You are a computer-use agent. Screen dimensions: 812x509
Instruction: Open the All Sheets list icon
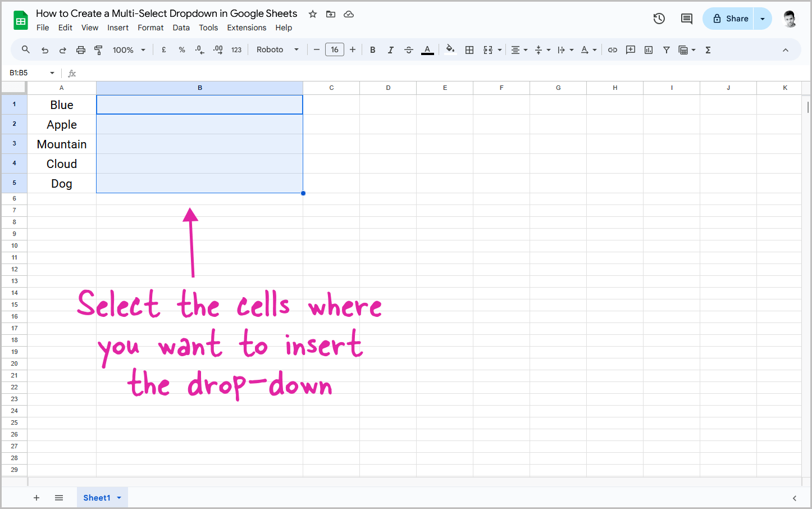click(x=59, y=498)
